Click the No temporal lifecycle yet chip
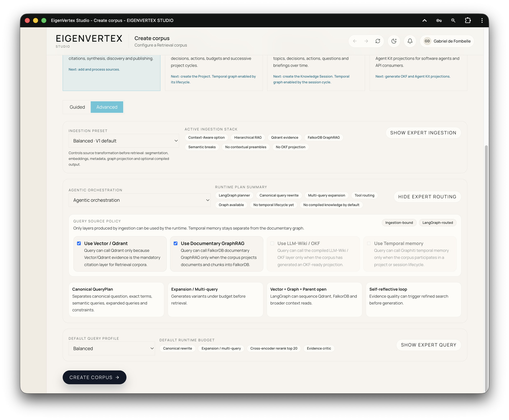 pos(273,205)
